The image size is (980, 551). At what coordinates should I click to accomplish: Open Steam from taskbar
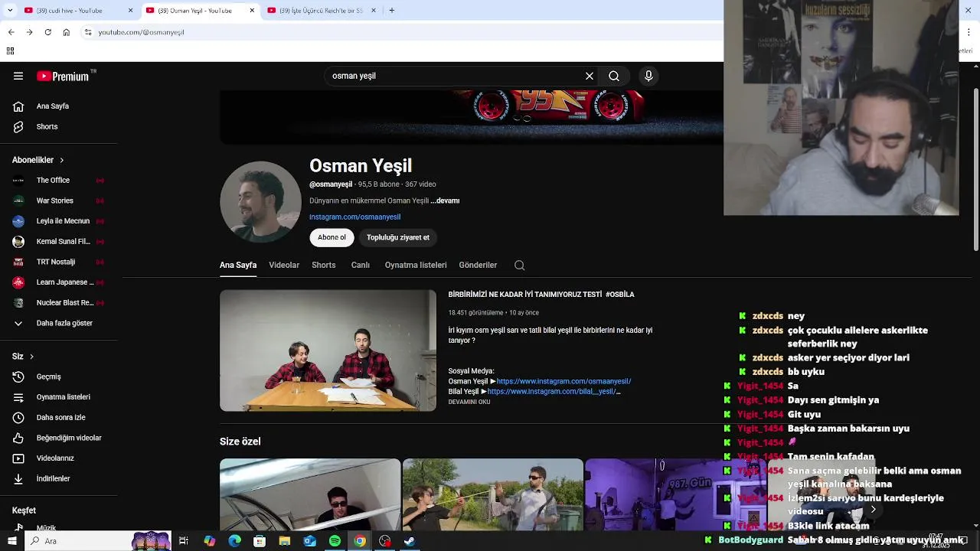410,541
